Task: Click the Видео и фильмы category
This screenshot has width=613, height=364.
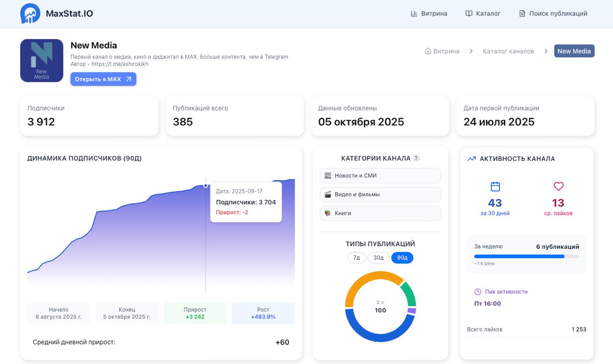Action: (x=380, y=195)
